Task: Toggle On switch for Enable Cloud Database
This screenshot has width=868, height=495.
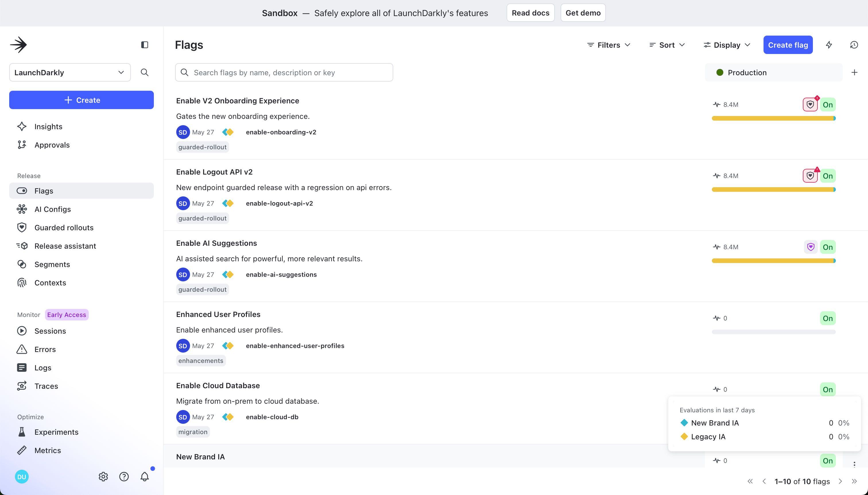Action: (x=828, y=389)
